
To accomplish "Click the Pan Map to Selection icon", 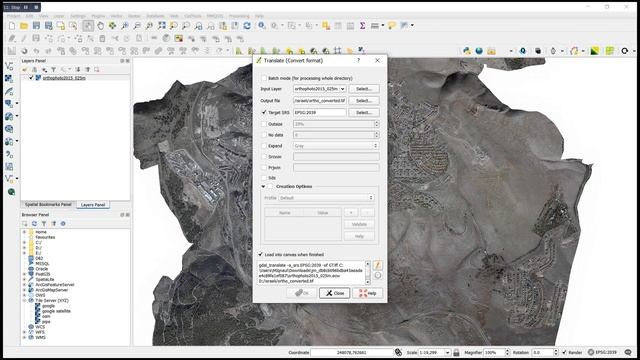I will [x=112, y=26].
